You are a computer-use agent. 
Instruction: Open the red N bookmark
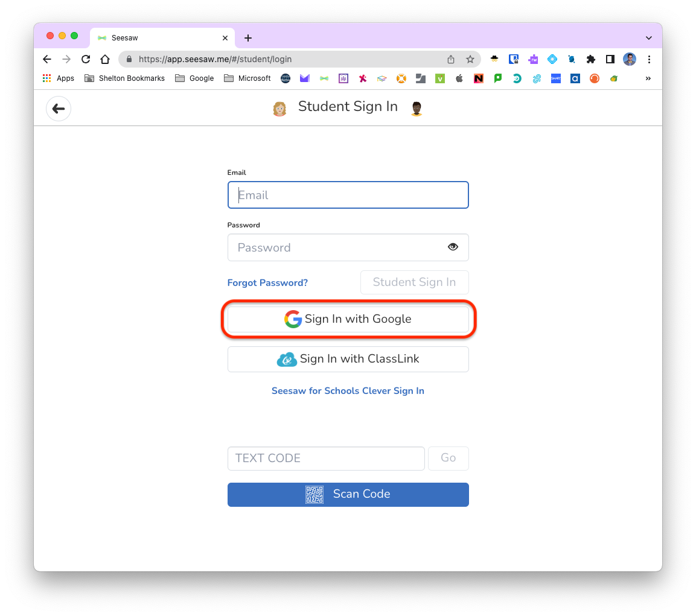coord(479,78)
